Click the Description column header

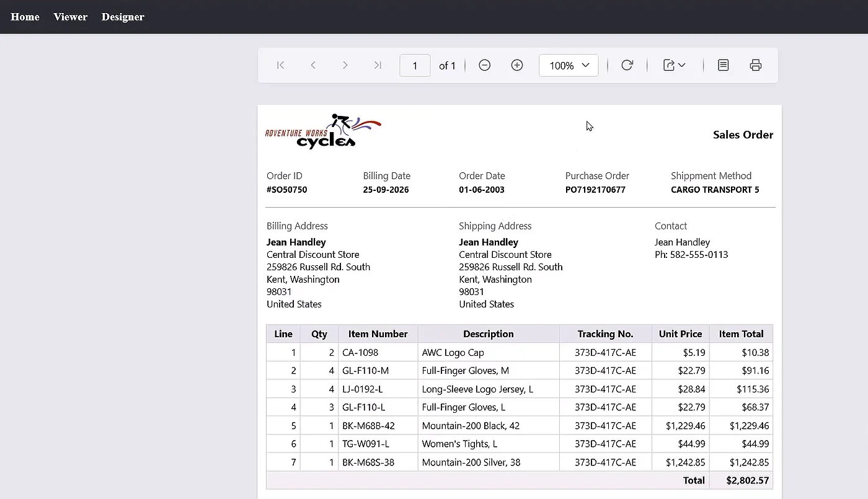tap(489, 333)
